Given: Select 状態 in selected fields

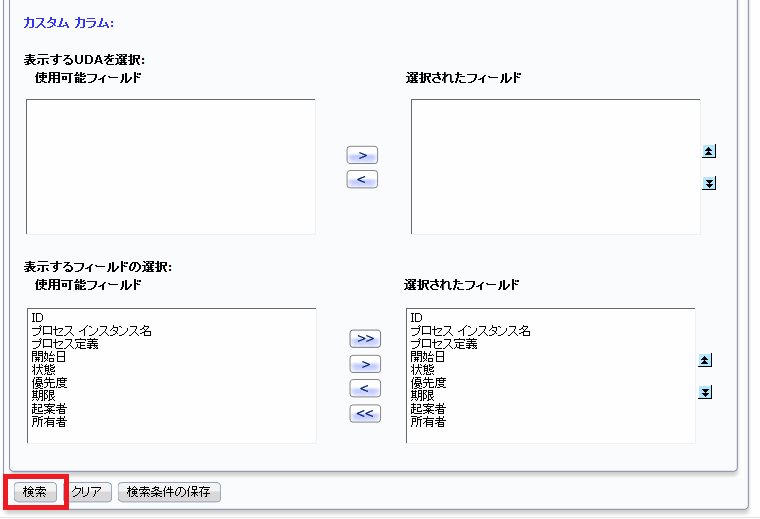Looking at the screenshot, I should pyautogui.click(x=423, y=370).
